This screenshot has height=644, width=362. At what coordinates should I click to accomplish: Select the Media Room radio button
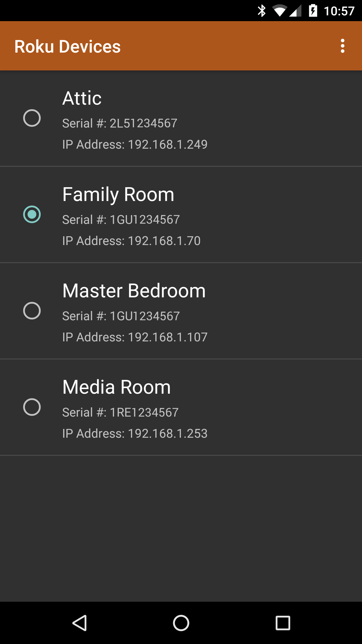(32, 407)
